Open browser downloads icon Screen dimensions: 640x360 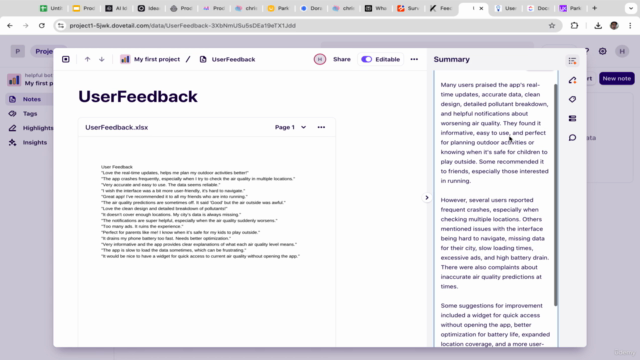(598, 25)
